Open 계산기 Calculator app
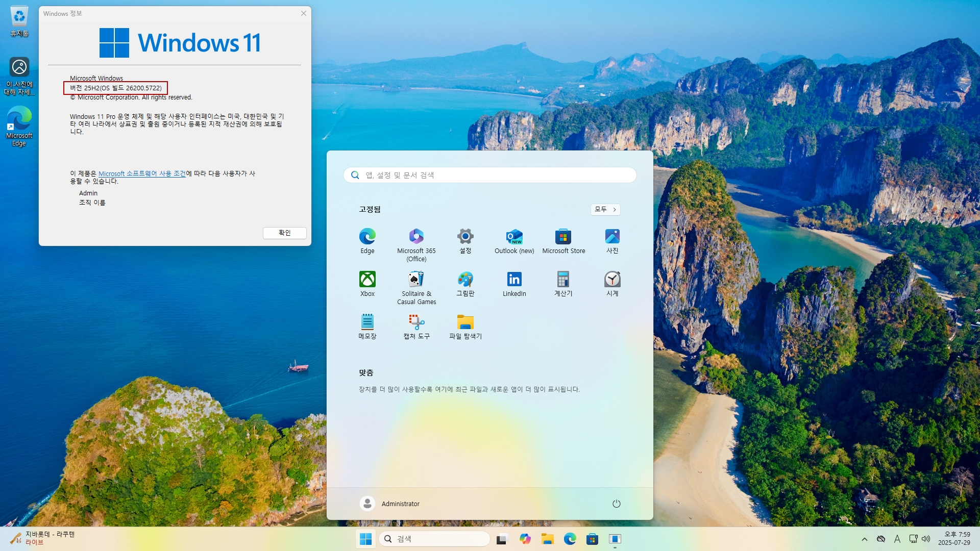 pos(563,280)
